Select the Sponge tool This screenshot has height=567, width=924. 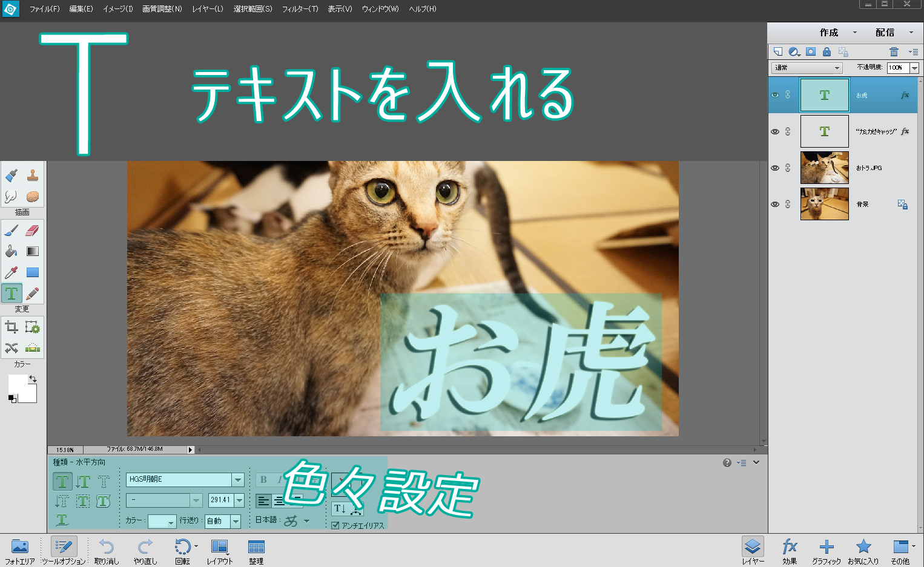tap(33, 196)
